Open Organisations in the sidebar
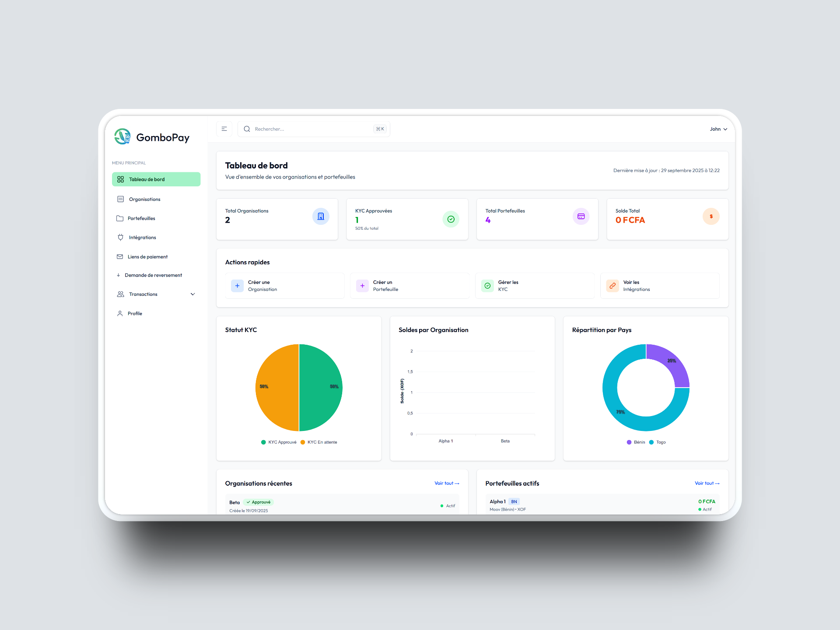 point(144,199)
